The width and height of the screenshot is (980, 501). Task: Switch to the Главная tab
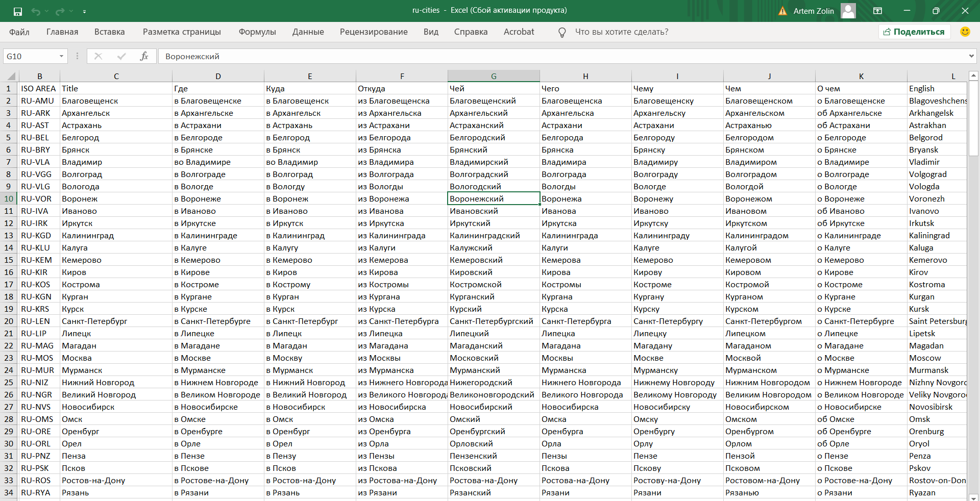(62, 32)
